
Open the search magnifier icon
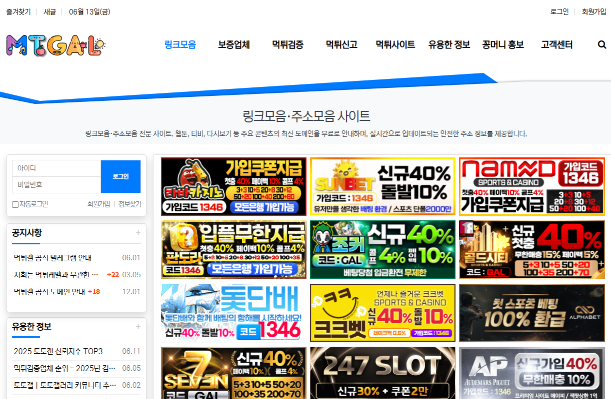602,45
